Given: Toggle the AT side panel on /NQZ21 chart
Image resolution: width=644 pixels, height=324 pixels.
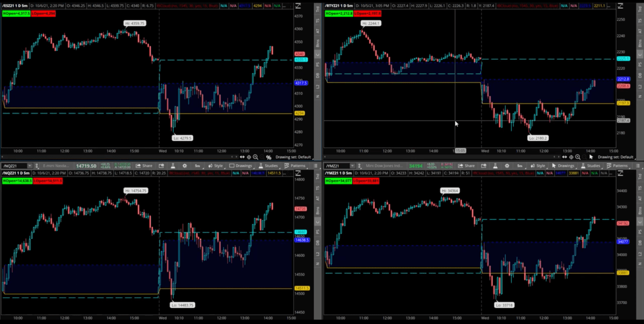Looking at the screenshot, I should 318,198.
